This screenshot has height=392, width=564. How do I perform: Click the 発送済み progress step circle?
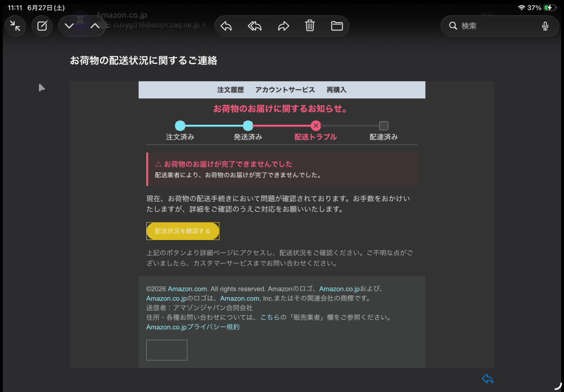pyautogui.click(x=248, y=125)
